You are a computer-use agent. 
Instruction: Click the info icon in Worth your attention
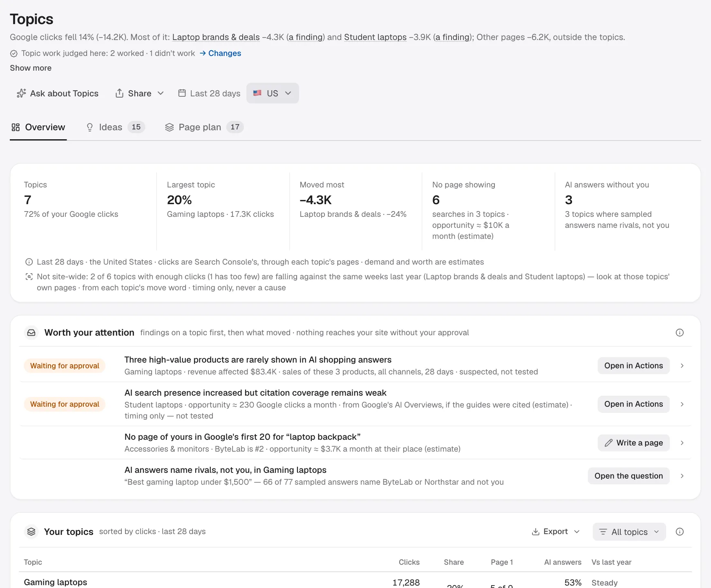pos(680,333)
